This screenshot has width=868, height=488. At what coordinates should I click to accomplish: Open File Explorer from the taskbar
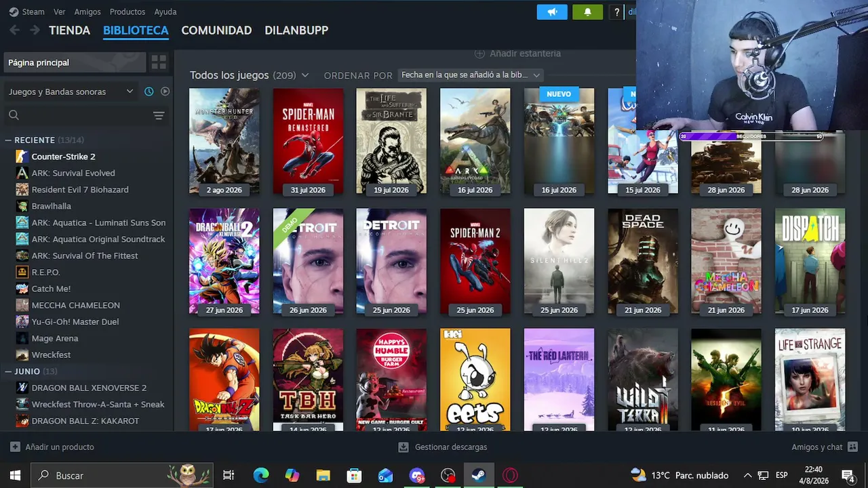click(323, 475)
